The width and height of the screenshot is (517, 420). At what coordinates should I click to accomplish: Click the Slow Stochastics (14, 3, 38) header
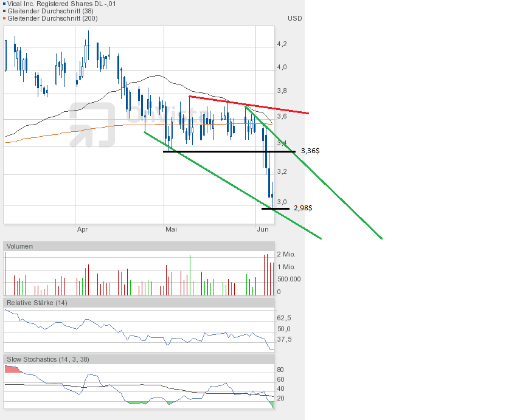click(48, 359)
